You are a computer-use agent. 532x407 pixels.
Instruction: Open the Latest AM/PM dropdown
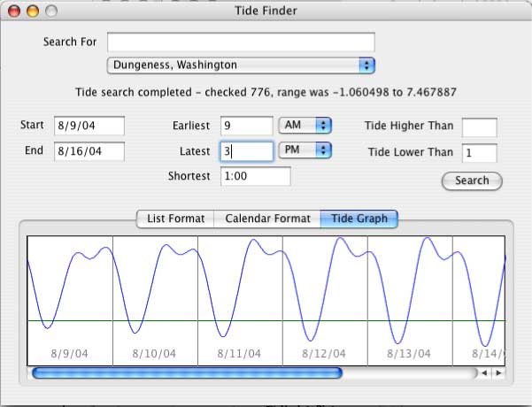305,150
